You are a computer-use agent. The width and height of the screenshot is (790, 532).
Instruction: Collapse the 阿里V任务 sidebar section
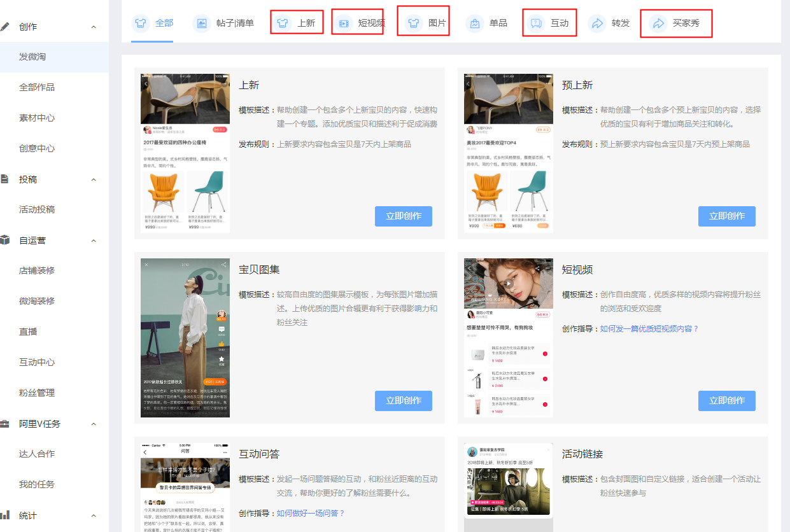tap(94, 424)
